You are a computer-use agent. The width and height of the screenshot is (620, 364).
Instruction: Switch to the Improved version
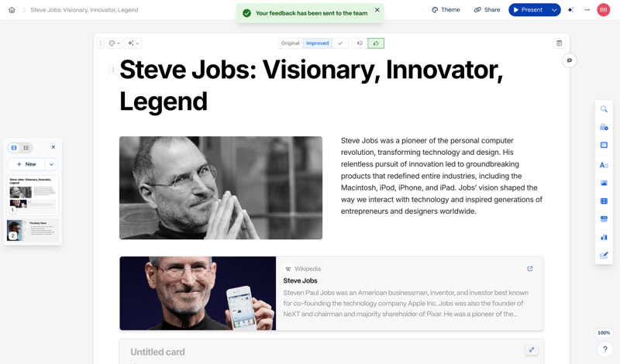point(317,43)
